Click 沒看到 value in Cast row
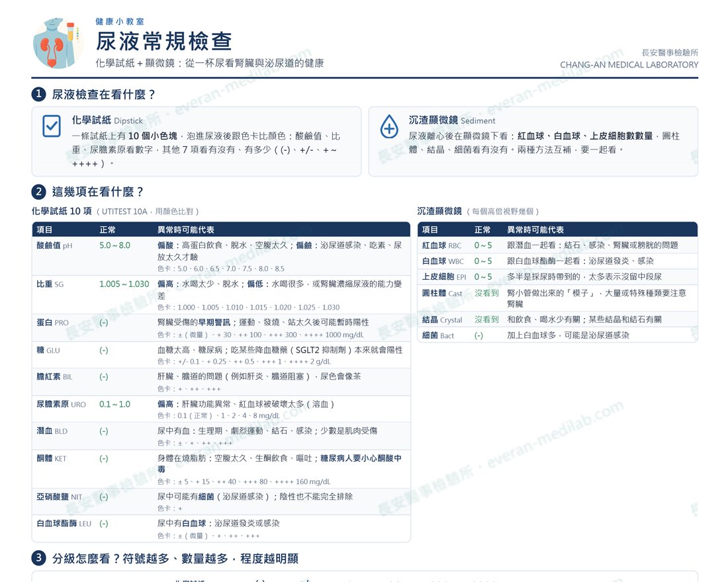The height and width of the screenshot is (582, 728). [x=486, y=294]
